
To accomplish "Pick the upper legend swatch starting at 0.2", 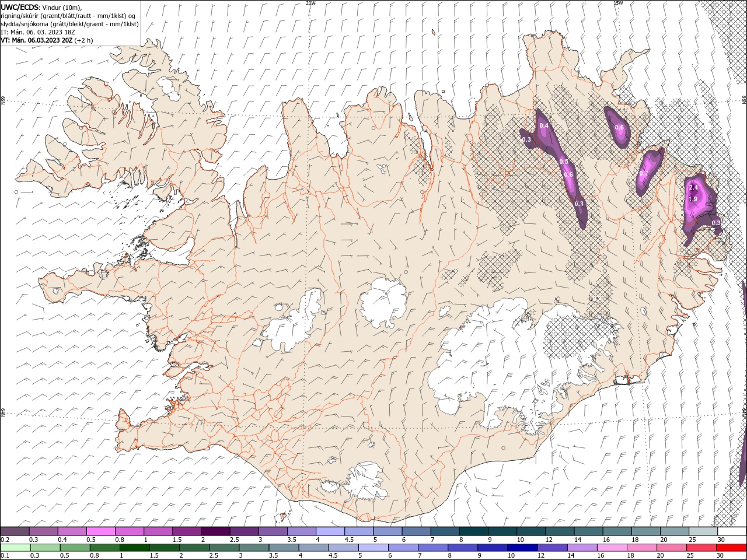I will tap(15, 531).
